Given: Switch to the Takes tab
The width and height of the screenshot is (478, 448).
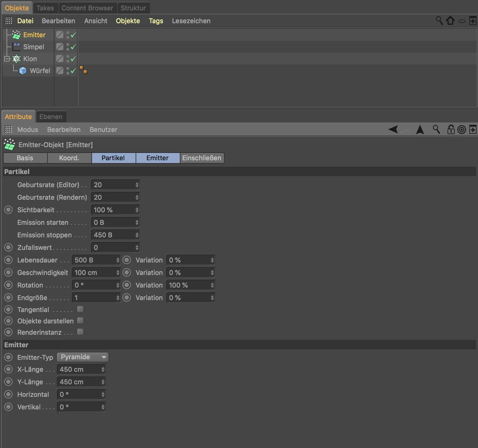Looking at the screenshot, I should [45, 8].
